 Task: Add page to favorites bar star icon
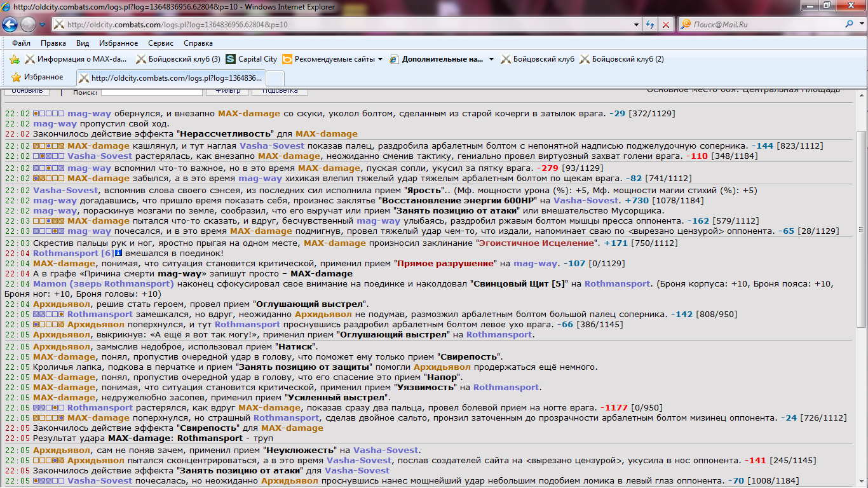(x=15, y=59)
